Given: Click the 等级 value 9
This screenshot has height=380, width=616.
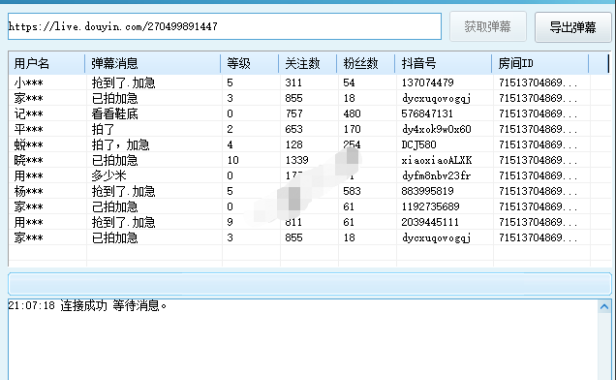Looking at the screenshot, I should [x=230, y=222].
